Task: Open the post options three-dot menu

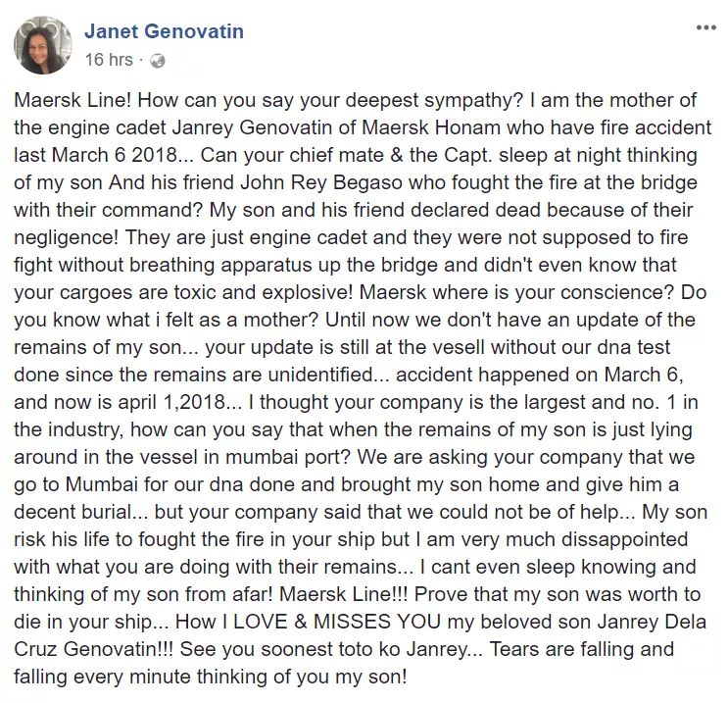Action: click(x=705, y=27)
